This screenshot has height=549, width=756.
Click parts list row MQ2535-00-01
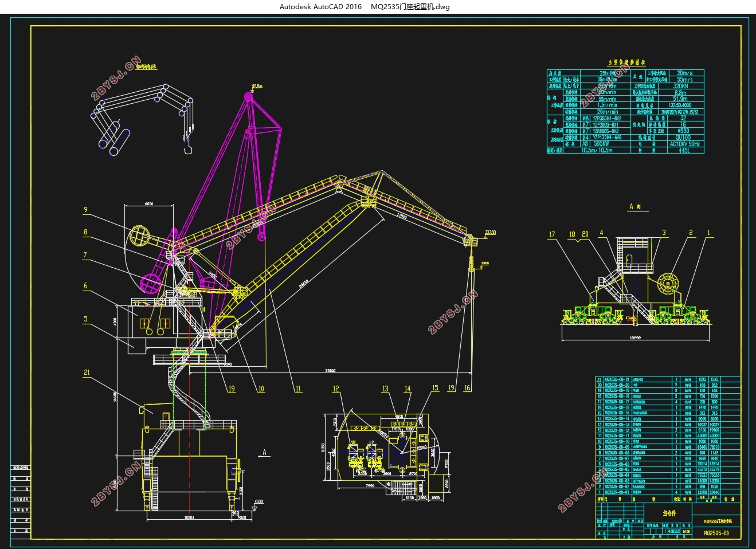coord(617,492)
